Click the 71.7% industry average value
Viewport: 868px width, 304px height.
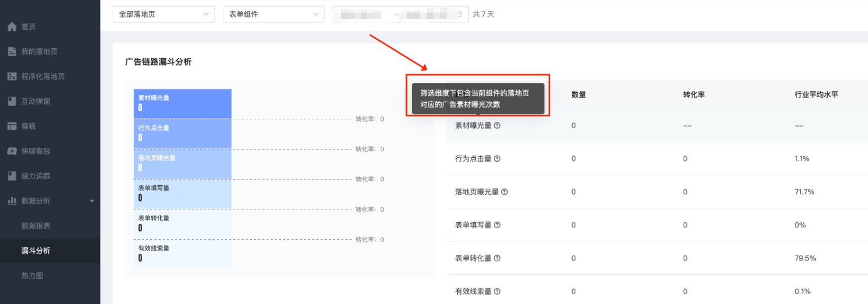804,192
